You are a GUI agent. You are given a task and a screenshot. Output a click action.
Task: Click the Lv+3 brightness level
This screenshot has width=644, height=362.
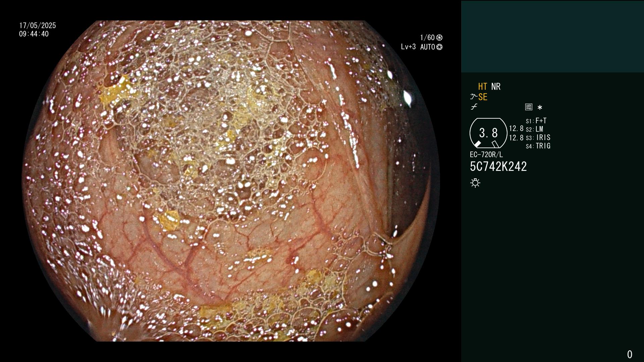pyautogui.click(x=408, y=47)
